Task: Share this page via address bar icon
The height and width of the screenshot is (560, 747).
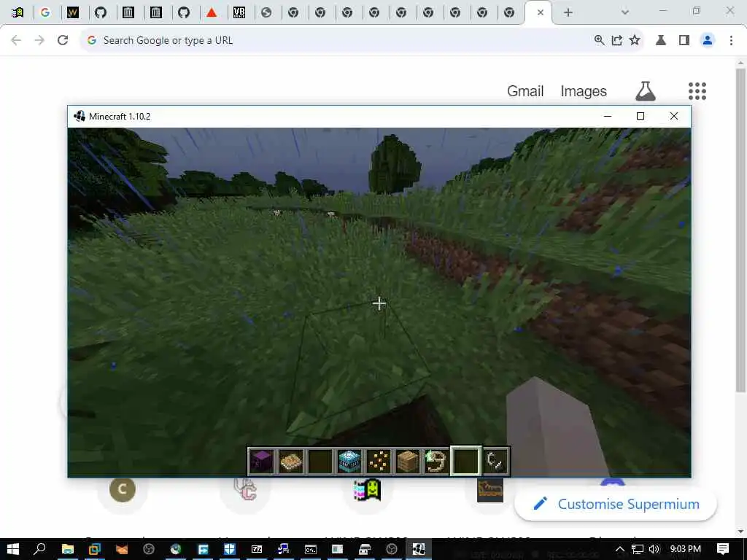Action: 617,41
